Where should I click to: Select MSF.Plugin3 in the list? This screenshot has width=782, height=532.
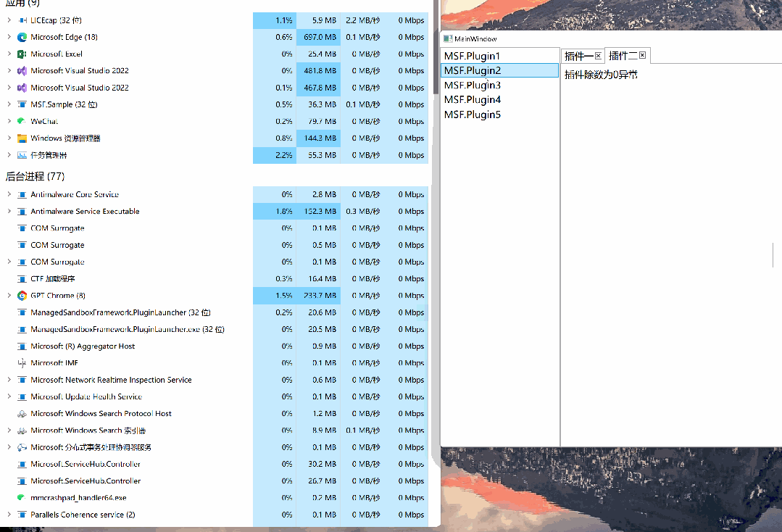click(x=500, y=86)
